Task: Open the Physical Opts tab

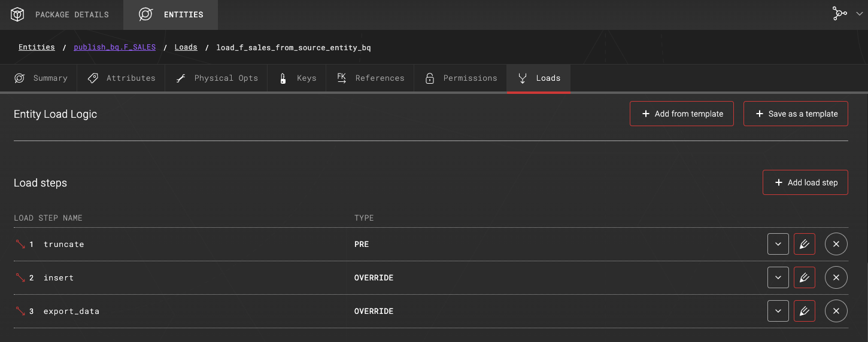Action: pyautogui.click(x=217, y=78)
